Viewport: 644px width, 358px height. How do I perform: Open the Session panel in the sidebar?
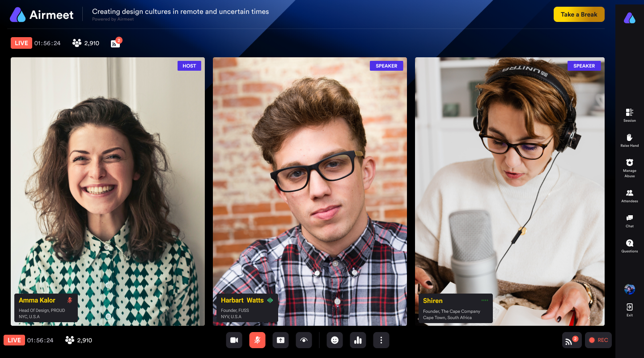coord(629,115)
